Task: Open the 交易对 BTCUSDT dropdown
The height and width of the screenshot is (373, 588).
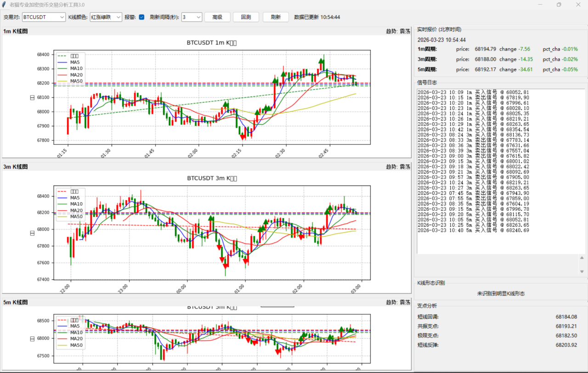Action: tap(44, 17)
